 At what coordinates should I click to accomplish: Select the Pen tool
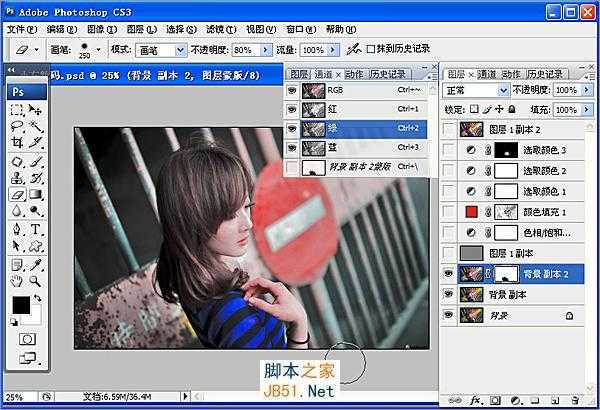coord(17,229)
